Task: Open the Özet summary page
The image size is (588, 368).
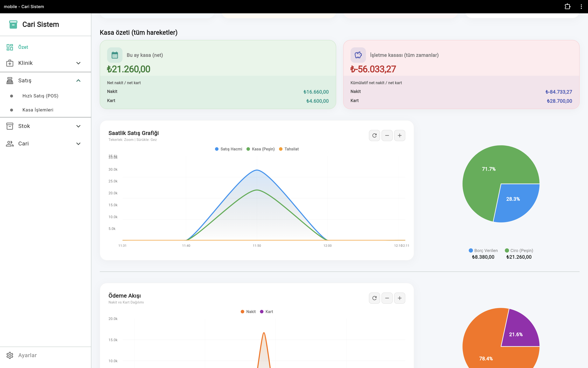Action: (x=45, y=47)
